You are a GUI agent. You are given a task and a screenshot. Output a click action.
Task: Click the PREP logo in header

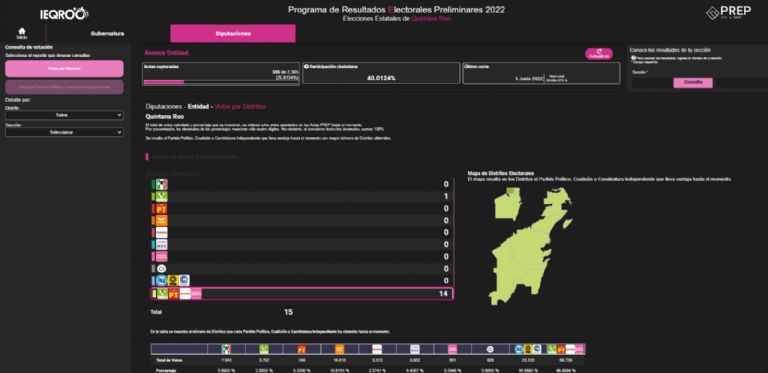(x=728, y=12)
